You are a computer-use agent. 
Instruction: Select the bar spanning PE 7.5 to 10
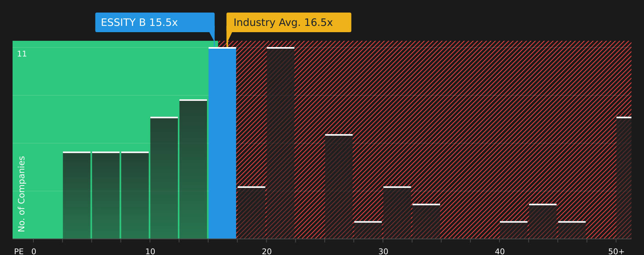pyautogui.click(x=135, y=195)
